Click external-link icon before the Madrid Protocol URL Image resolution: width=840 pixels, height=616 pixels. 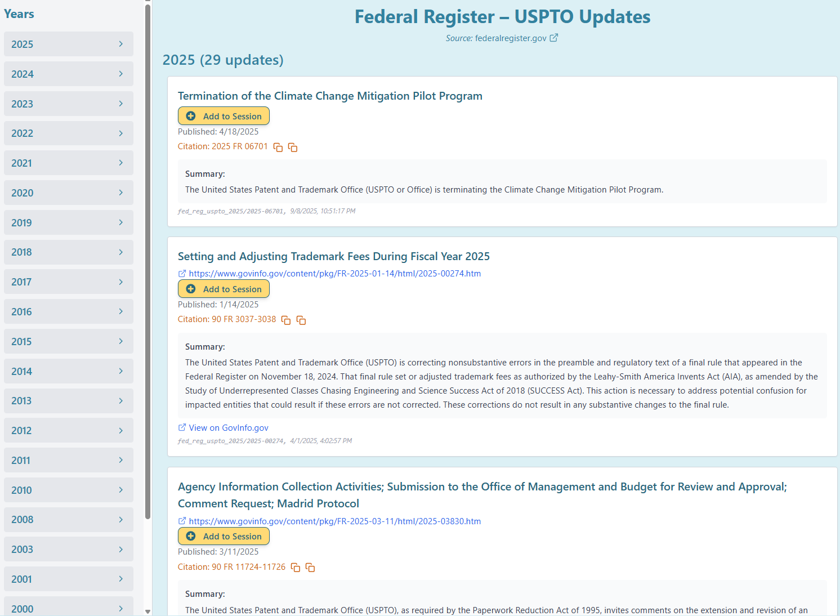pyautogui.click(x=182, y=521)
